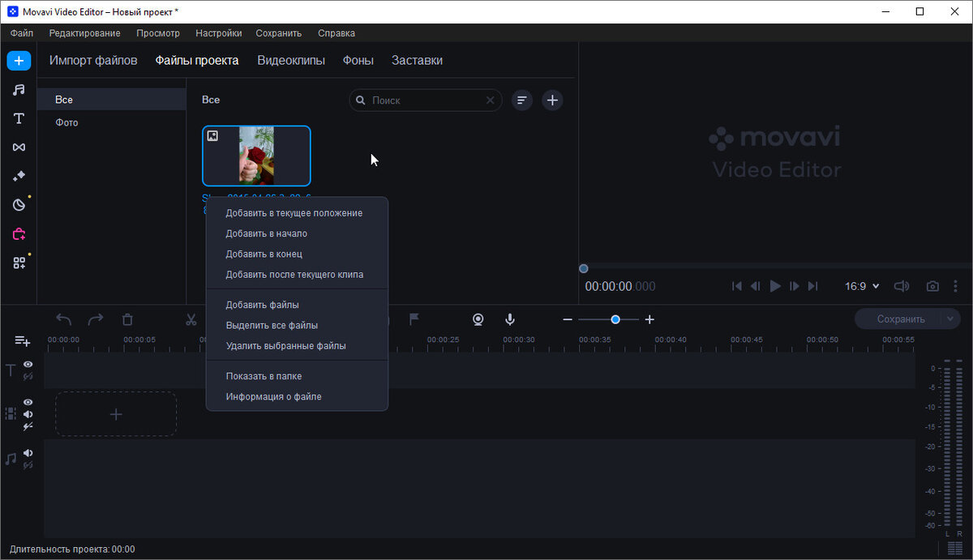The height and width of the screenshot is (560, 973).
Task: Open the blue plus import sidebar button
Action: pyautogui.click(x=19, y=61)
